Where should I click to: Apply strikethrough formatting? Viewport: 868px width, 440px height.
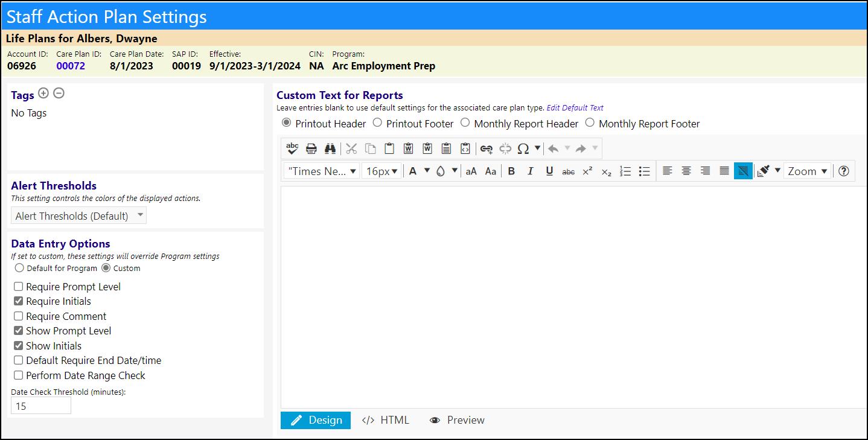(x=568, y=171)
